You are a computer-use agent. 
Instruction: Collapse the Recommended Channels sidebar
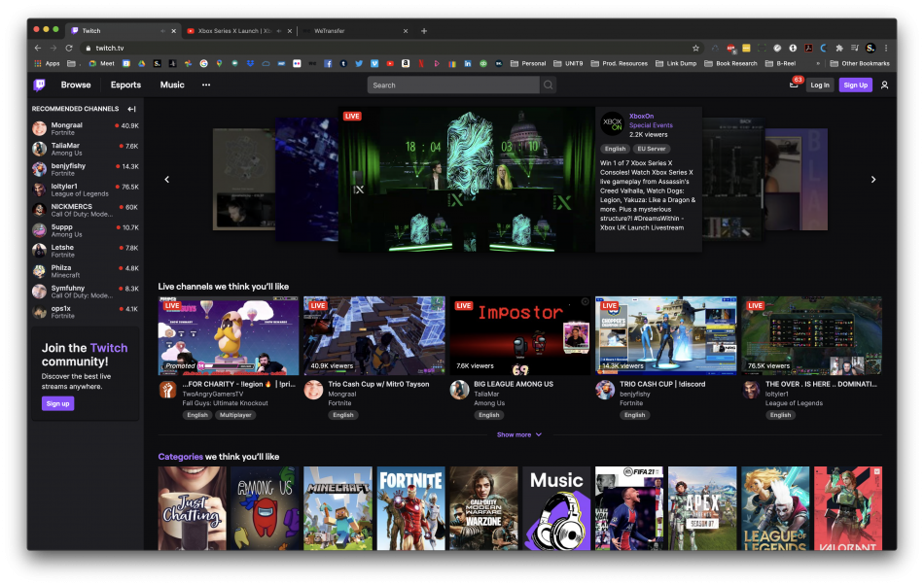point(131,109)
